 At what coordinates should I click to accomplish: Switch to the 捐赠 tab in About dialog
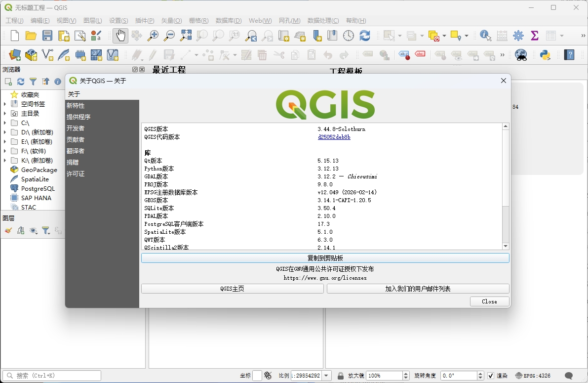click(x=102, y=162)
